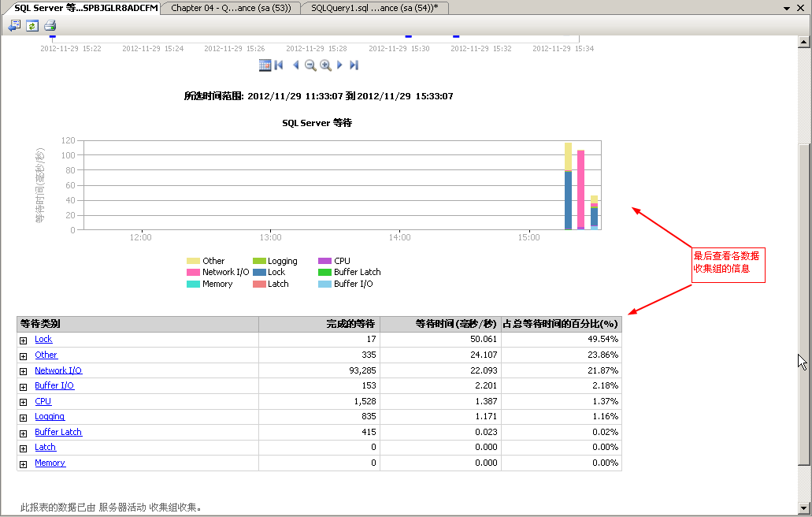Viewport: 812px width, 517px height.
Task: Click the Buffer Latch legend swatch
Action: (324, 273)
